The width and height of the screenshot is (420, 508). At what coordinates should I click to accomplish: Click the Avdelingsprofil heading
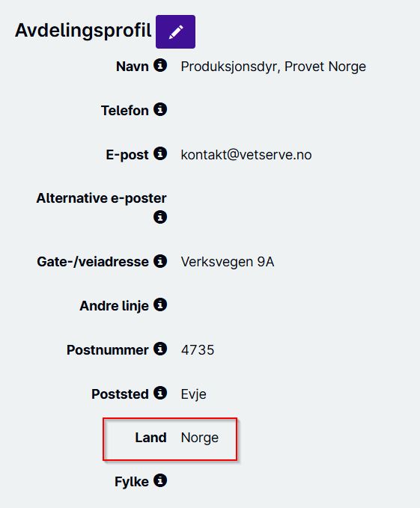(x=83, y=31)
